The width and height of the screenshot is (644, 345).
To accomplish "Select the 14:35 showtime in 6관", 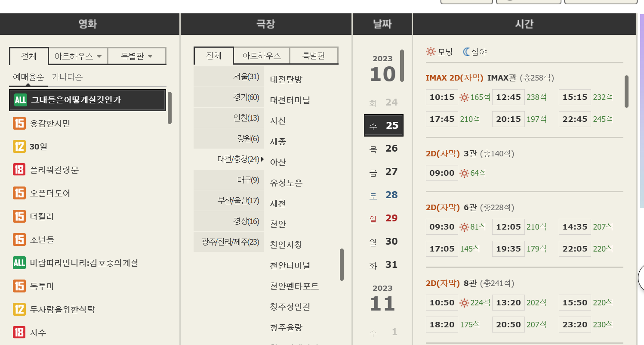I will 575,227.
